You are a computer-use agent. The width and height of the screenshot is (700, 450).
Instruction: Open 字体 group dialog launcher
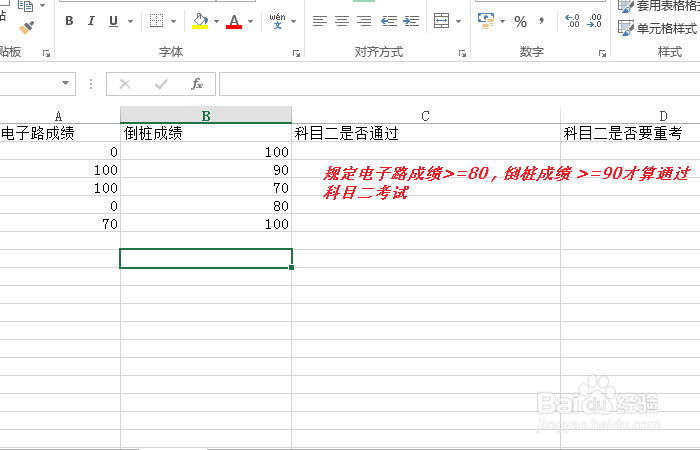(296, 53)
